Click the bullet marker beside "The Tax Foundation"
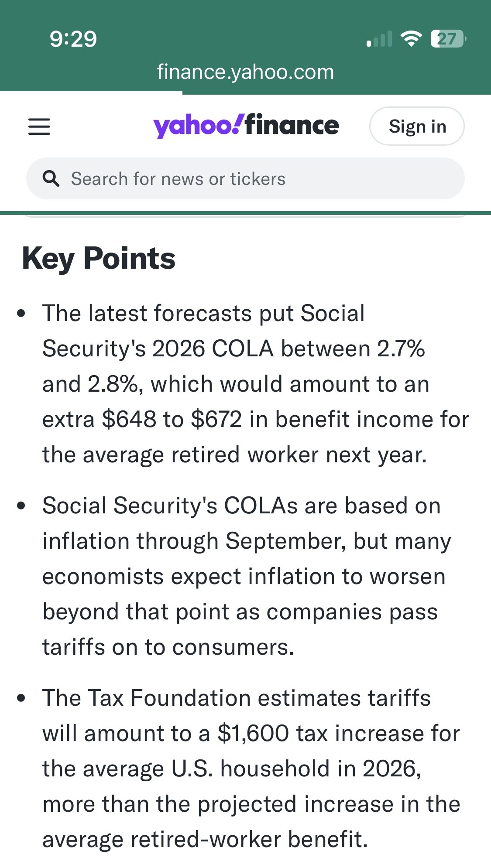491x868 pixels. [21, 698]
